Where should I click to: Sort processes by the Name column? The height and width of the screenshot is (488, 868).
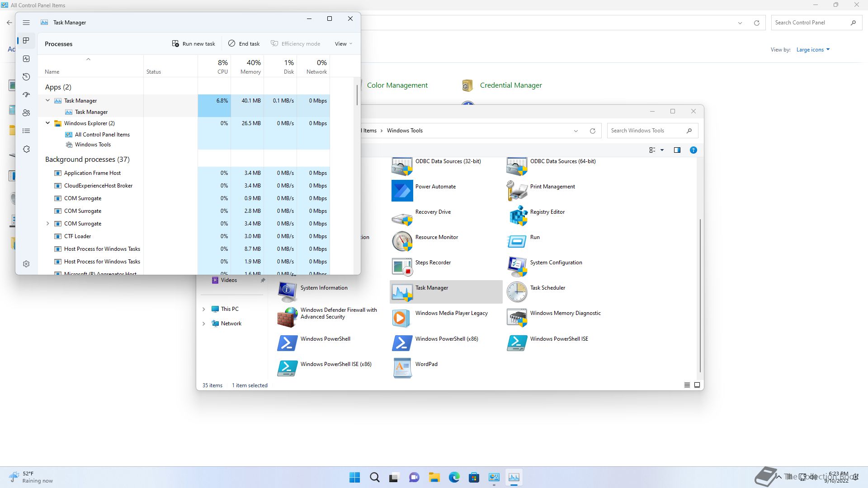[91, 66]
